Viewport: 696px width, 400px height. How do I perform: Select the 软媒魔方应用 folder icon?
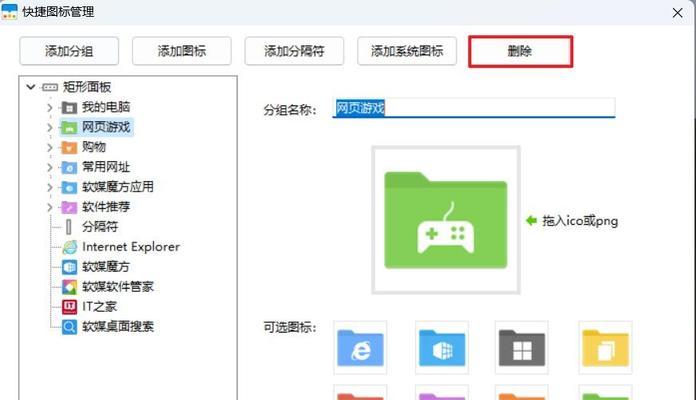click(69, 187)
